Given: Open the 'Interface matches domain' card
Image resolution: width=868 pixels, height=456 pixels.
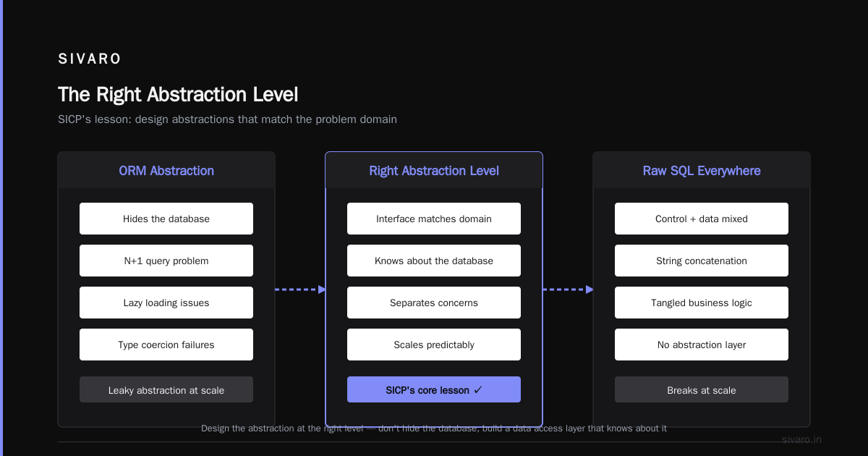Looking at the screenshot, I should pyautogui.click(x=434, y=219).
